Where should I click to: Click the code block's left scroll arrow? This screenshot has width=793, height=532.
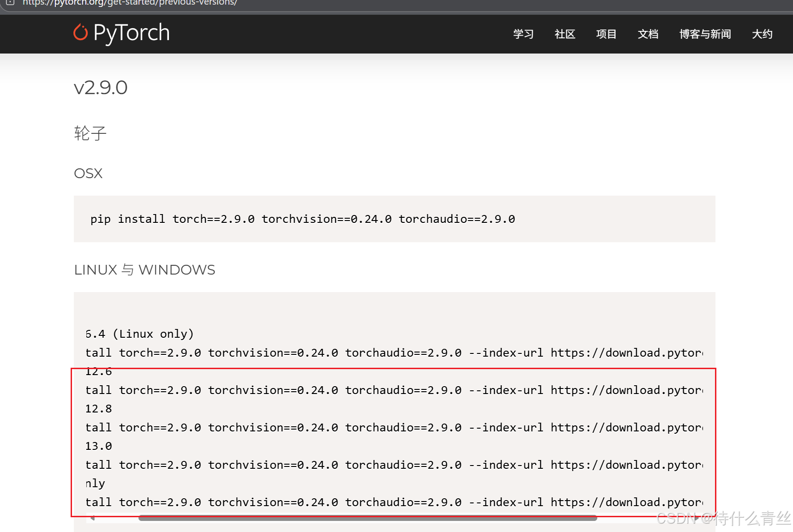92,518
